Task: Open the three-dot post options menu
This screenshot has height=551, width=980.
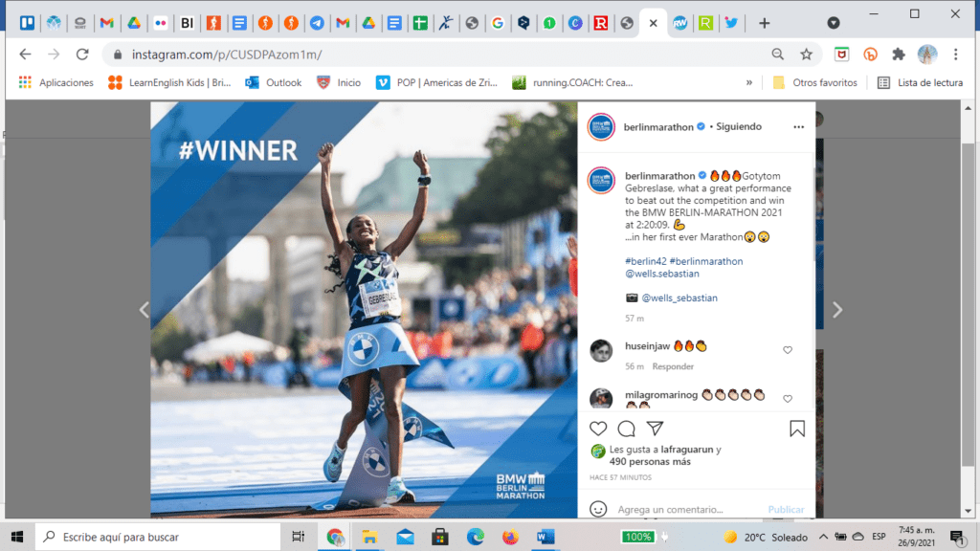Action: click(798, 126)
